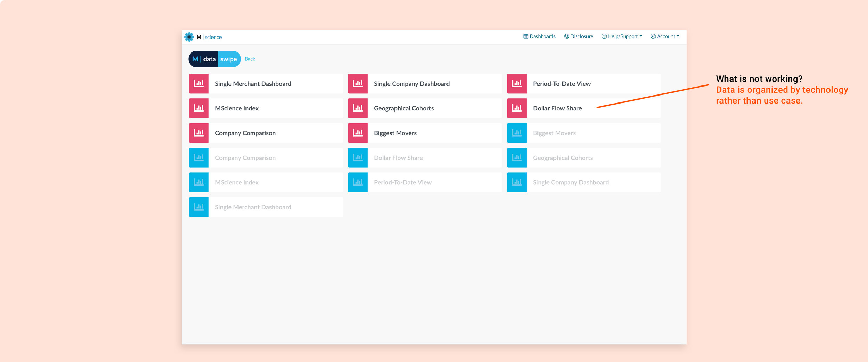
Task: Click the blue chart icon for faded Biggest Movers
Action: (x=517, y=133)
